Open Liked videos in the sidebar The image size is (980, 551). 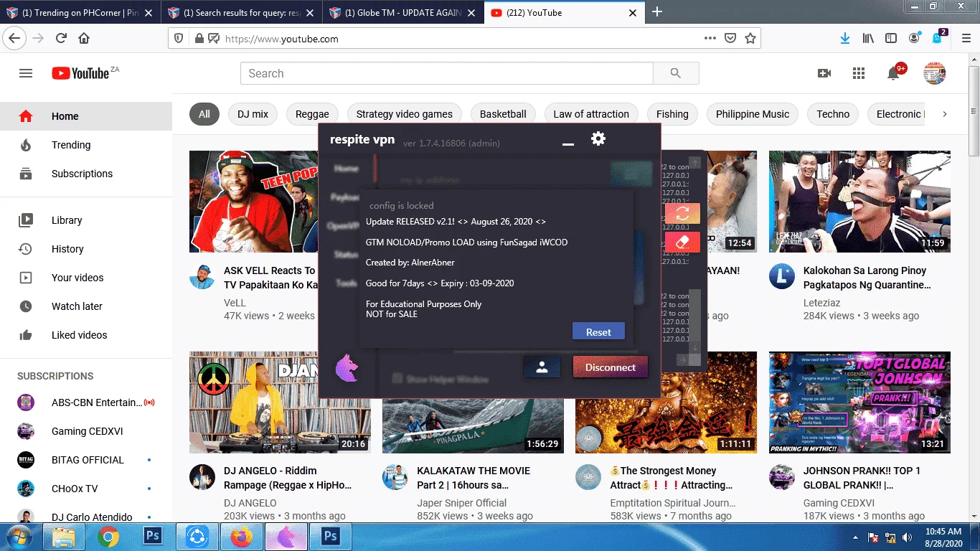[86, 335]
